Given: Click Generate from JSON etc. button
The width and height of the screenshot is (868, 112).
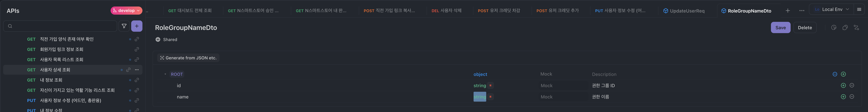Looking at the screenshot, I should 188,58.
